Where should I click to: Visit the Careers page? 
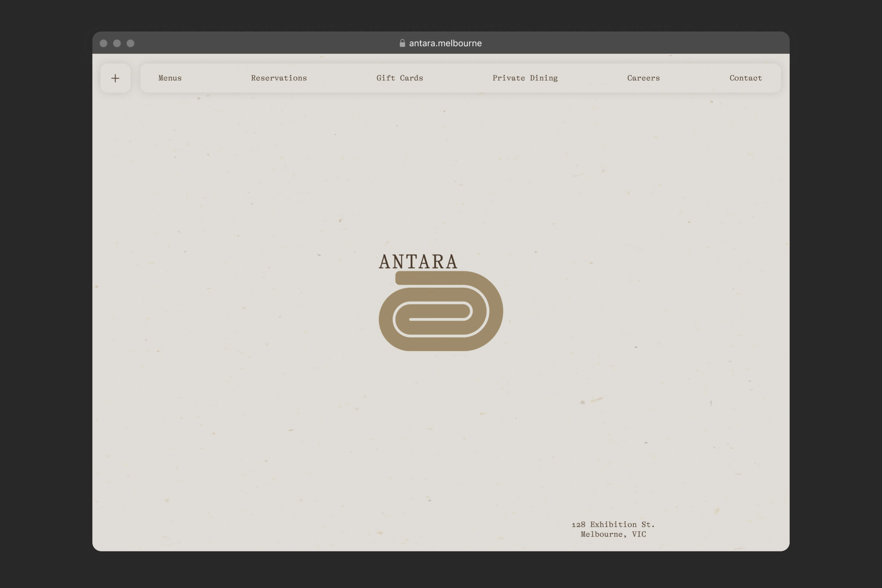[x=643, y=78]
